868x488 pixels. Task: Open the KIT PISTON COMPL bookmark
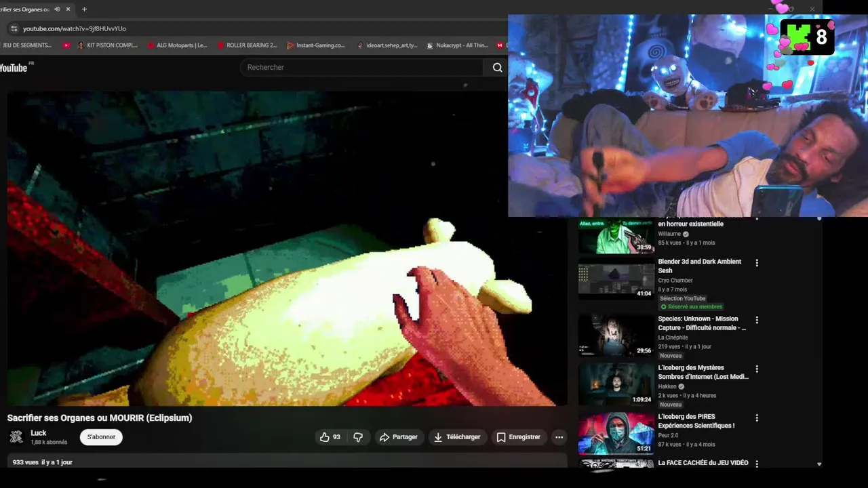[108, 45]
